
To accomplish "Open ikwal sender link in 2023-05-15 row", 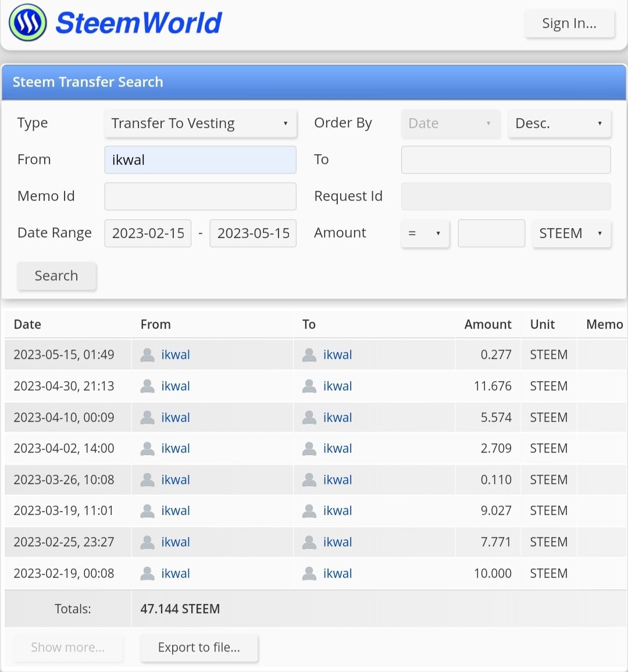I will [176, 355].
